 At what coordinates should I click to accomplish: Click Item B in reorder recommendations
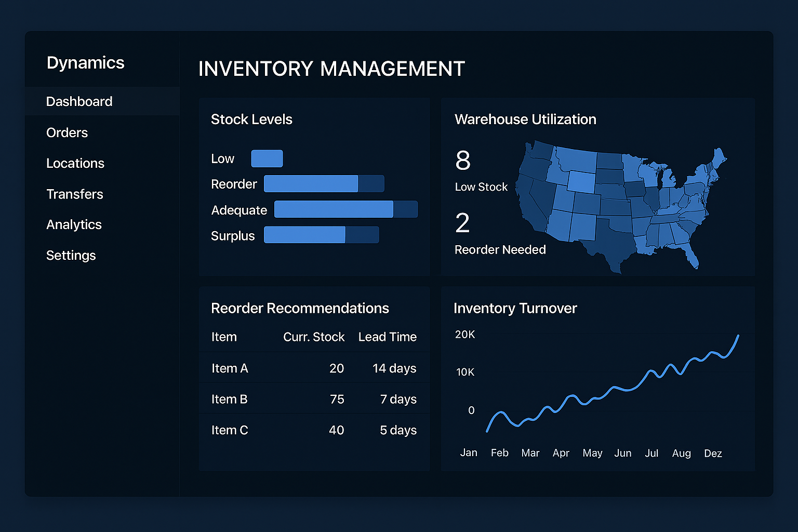coord(229,399)
